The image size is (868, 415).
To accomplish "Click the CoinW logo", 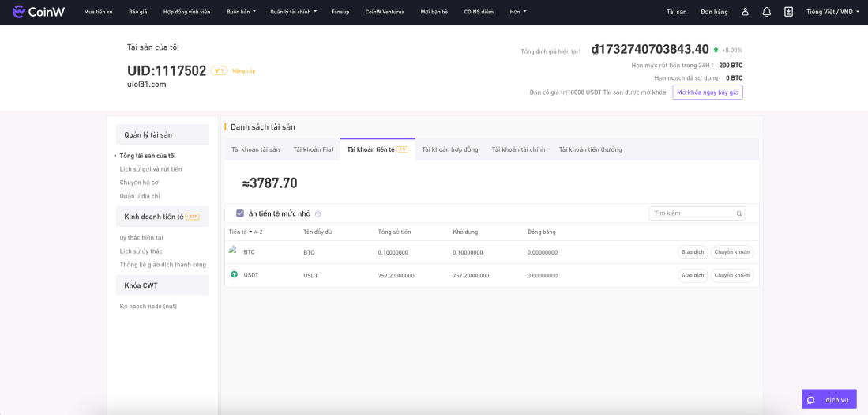I will pos(38,12).
